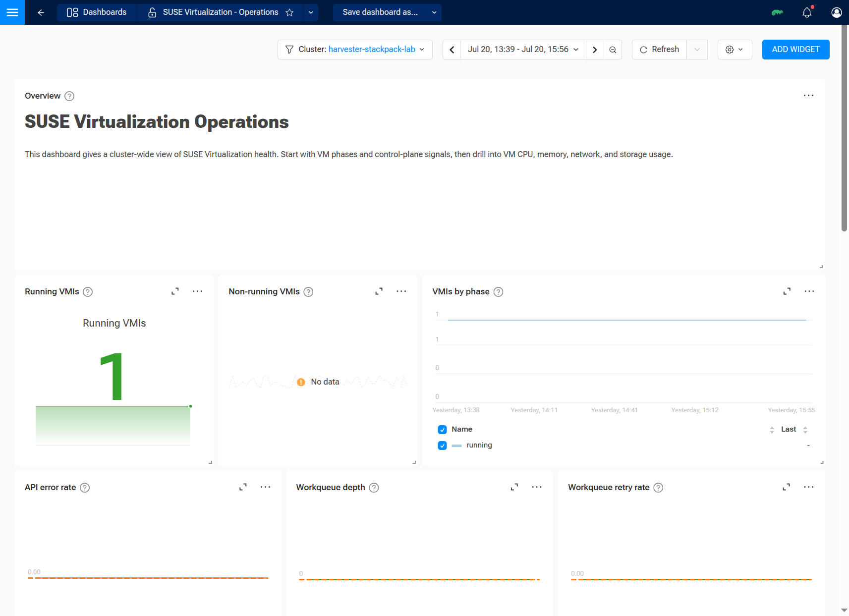Select SUSE Virtualization - Operations breadcrumb
This screenshot has height=616, width=849.
click(x=221, y=12)
